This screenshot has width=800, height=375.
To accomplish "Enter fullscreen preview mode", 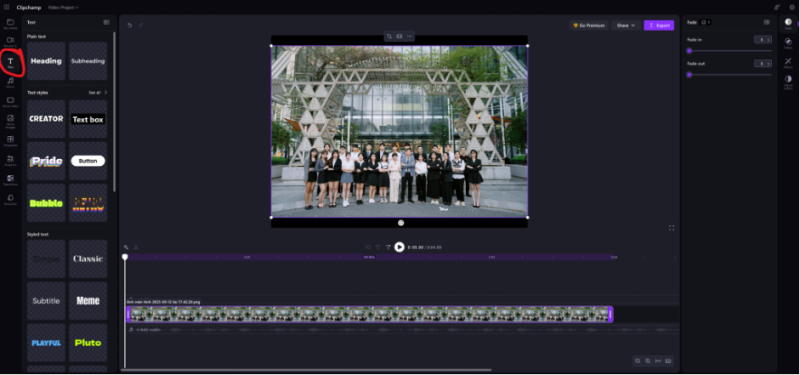I will [671, 228].
